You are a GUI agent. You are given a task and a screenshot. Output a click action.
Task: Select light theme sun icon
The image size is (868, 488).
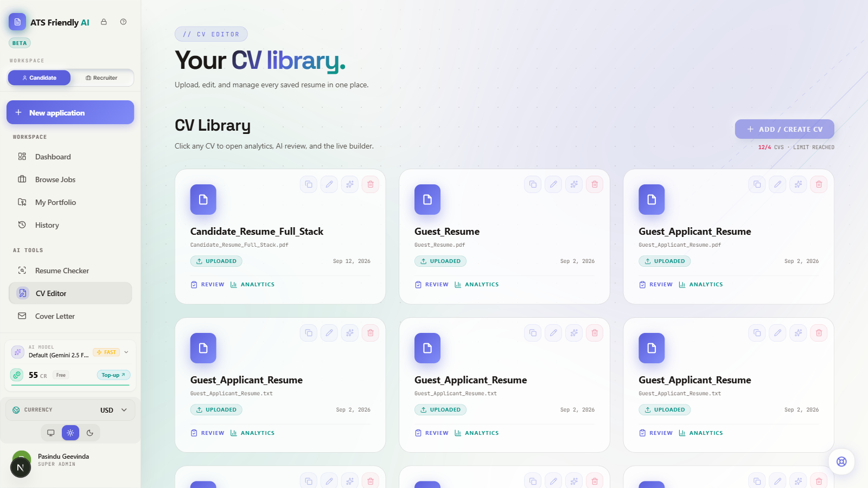click(x=71, y=433)
